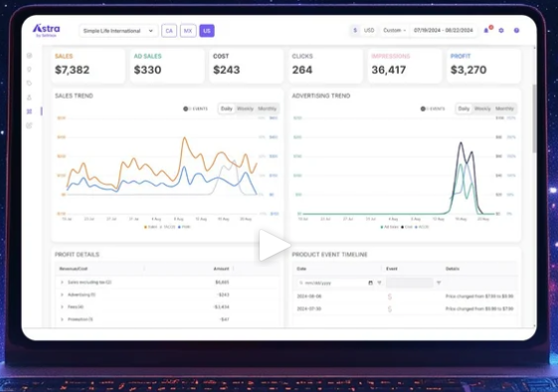Toggle the US marketplace button
Image resolution: width=558 pixels, height=392 pixels.
[207, 31]
